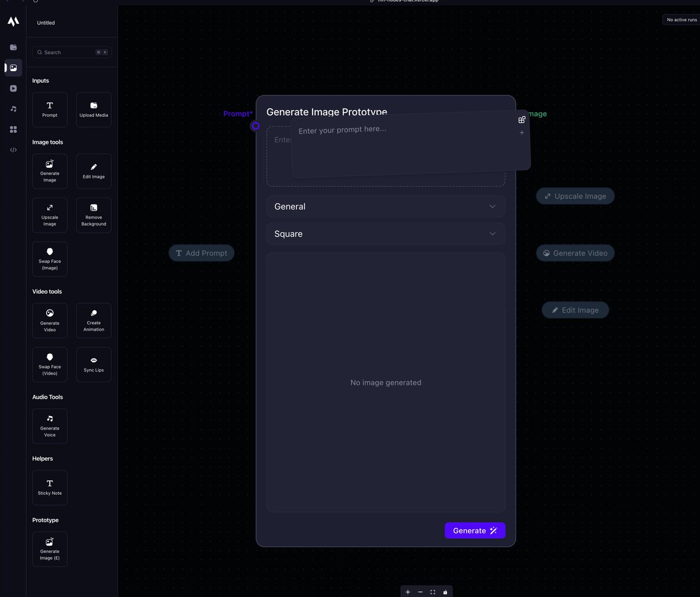The image size is (700, 597).
Task: Click the Inputs section heading
Action: pyautogui.click(x=41, y=80)
